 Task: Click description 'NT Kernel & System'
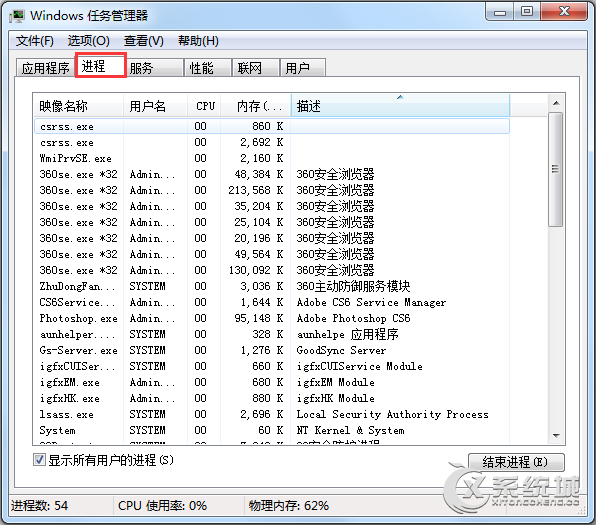click(x=350, y=430)
